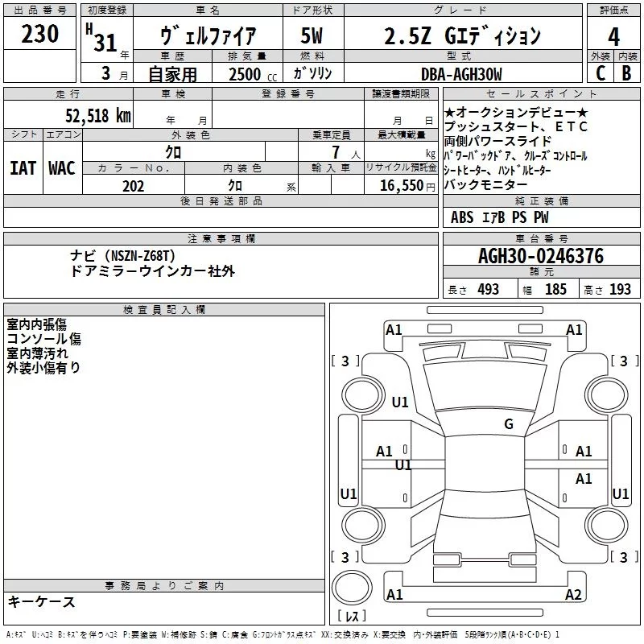The width and height of the screenshot is (644, 644).
Task: Click the equipment line ABS エアB PS PW
Action: click(x=499, y=217)
